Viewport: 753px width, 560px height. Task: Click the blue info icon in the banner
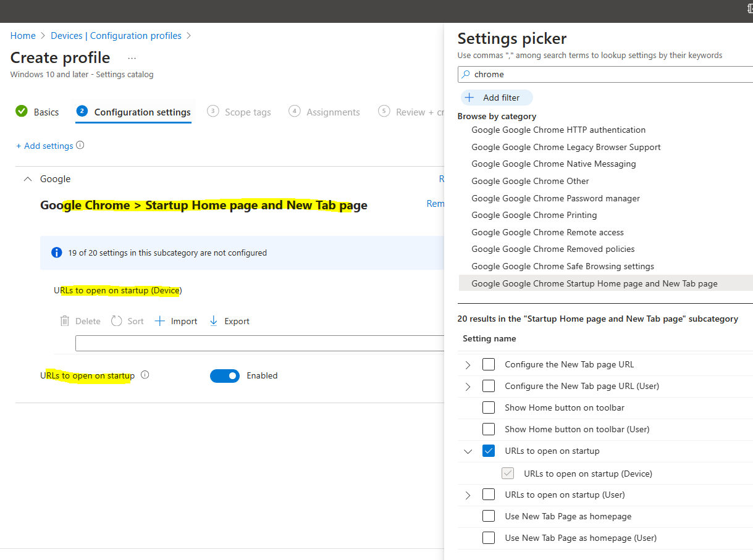point(57,253)
